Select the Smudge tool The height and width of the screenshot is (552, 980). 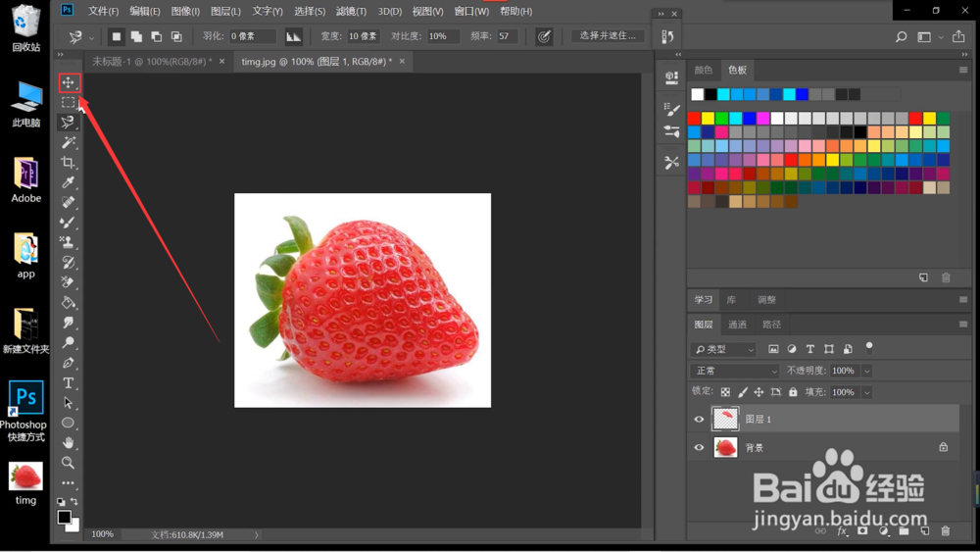click(69, 323)
